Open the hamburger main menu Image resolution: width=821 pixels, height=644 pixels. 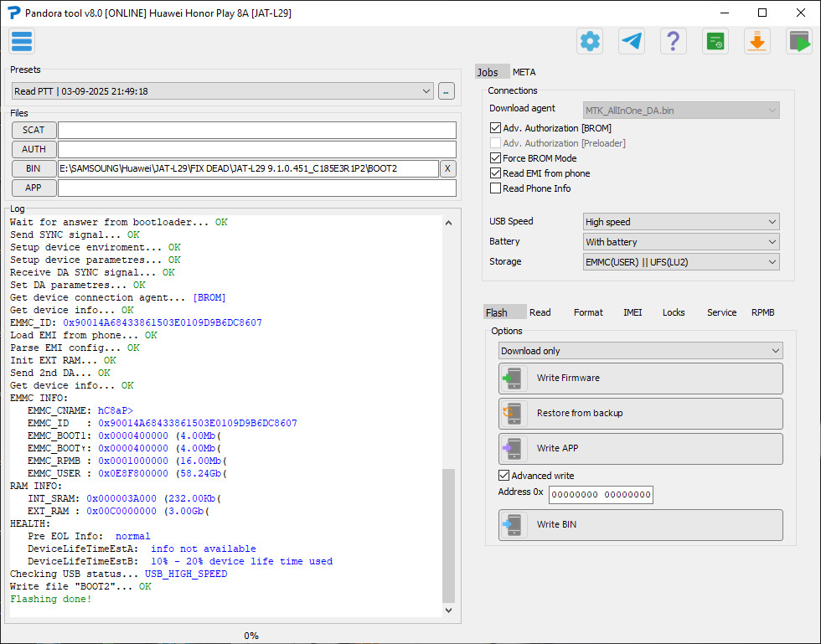(x=22, y=41)
